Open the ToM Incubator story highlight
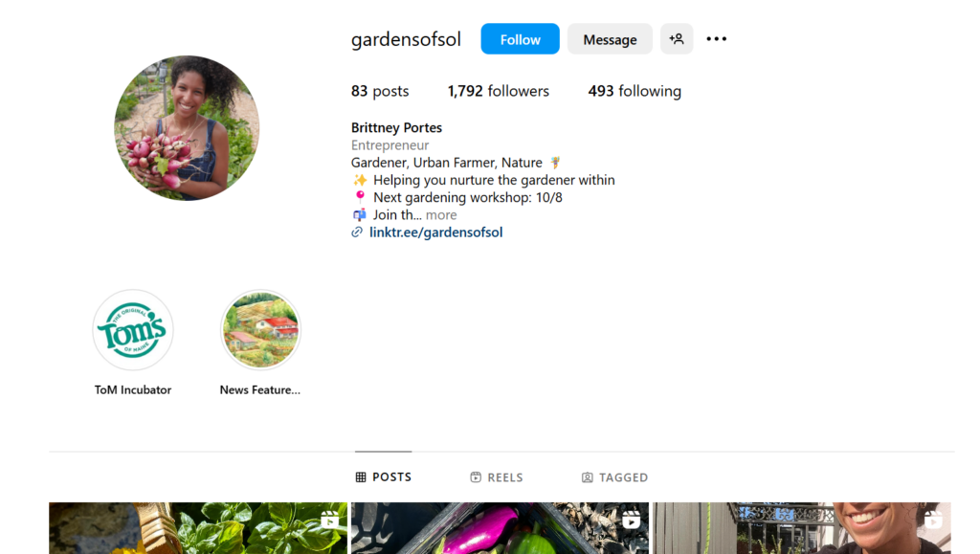 tap(133, 330)
